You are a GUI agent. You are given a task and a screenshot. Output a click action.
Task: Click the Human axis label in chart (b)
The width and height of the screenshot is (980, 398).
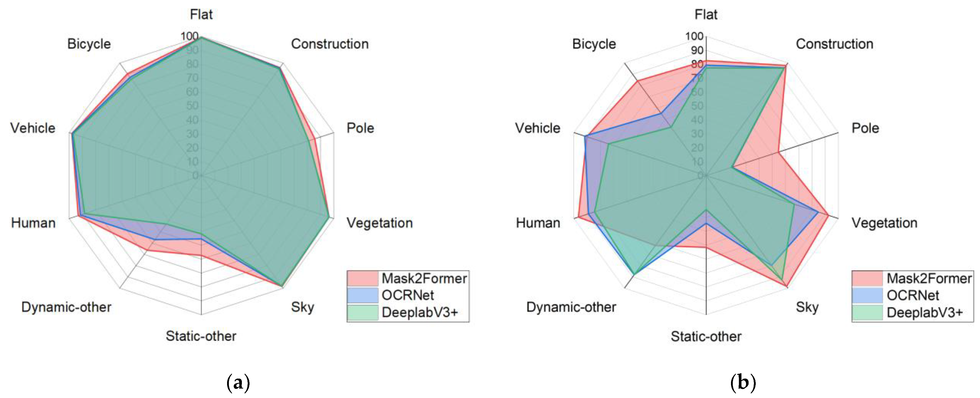click(x=538, y=223)
